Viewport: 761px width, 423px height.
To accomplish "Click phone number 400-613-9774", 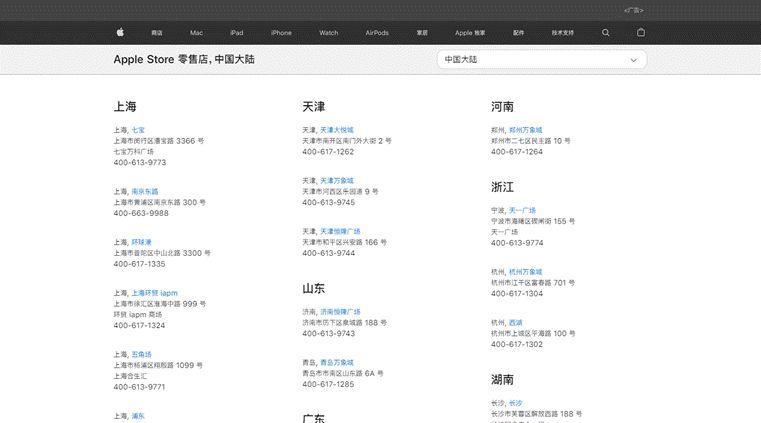I will tap(517, 243).
